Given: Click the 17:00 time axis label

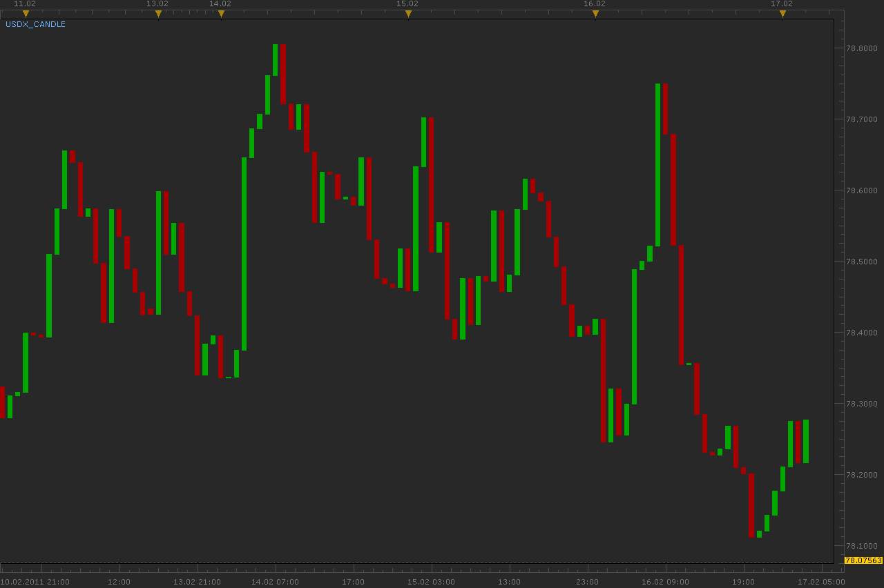Looking at the screenshot, I should coord(353,582).
